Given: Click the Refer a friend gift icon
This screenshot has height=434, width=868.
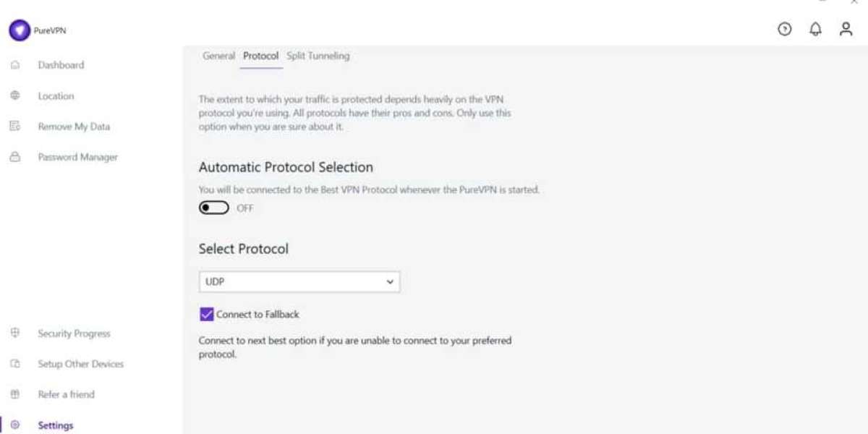Looking at the screenshot, I should 14,394.
